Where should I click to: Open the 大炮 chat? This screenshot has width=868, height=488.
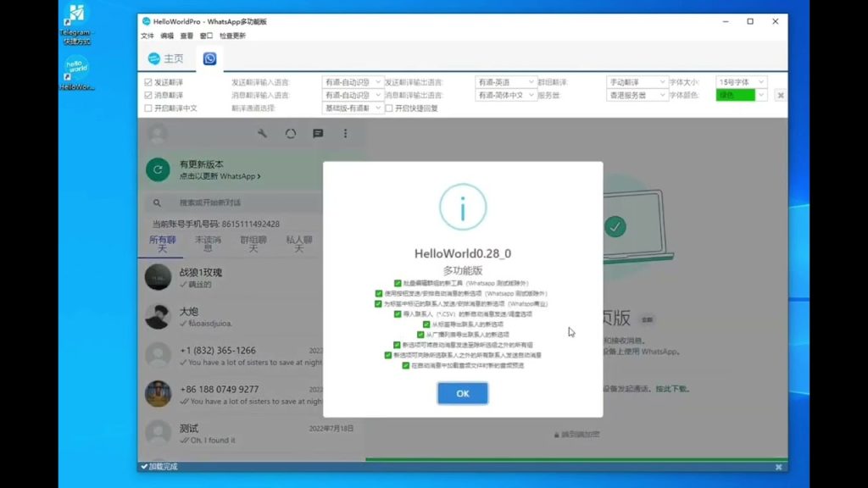[x=232, y=317]
